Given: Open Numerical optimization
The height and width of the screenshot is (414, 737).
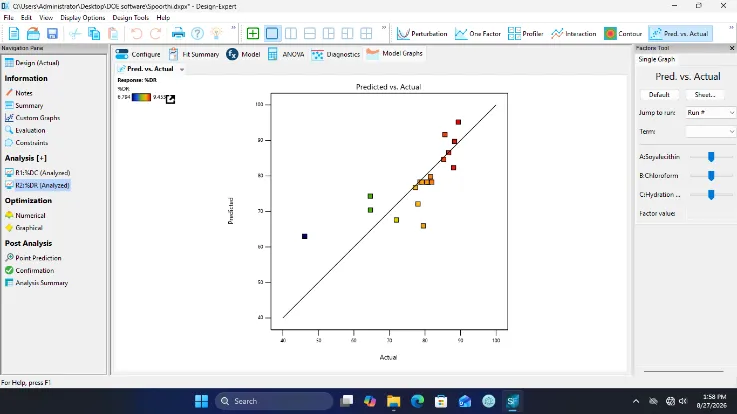Looking at the screenshot, I should coord(25,215).
